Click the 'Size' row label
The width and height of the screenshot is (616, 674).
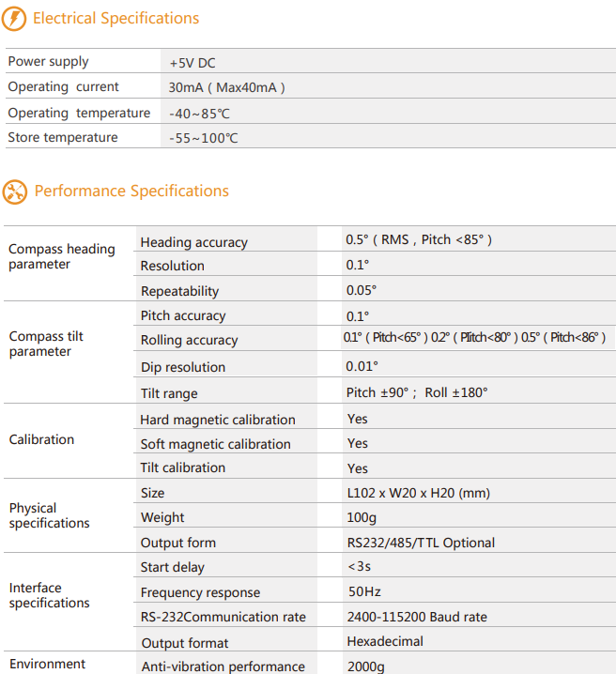point(153,493)
